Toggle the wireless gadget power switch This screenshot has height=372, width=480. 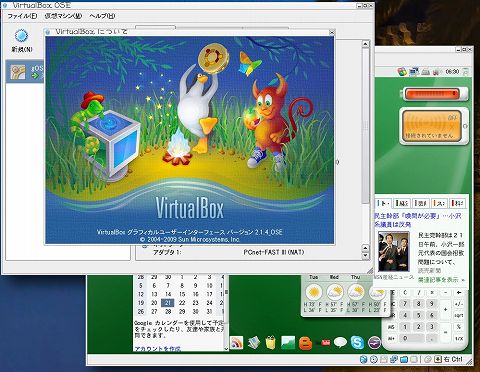(x=465, y=126)
